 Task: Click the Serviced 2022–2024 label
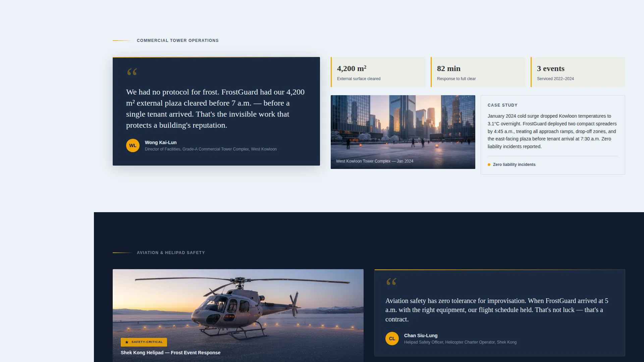[555, 79]
